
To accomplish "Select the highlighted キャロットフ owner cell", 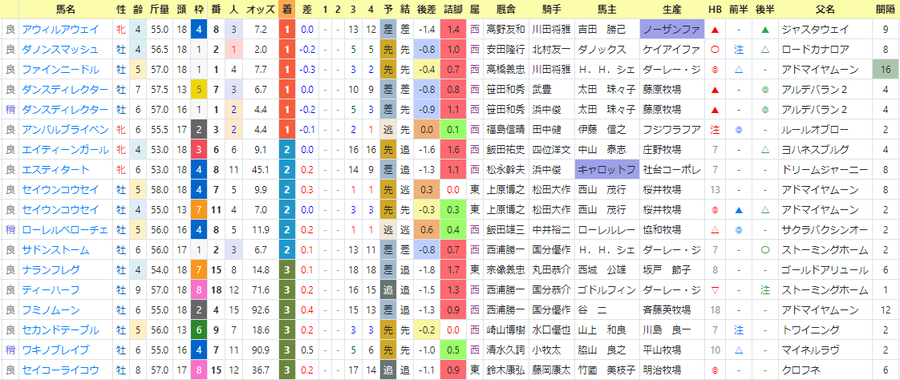I will pos(606,169).
